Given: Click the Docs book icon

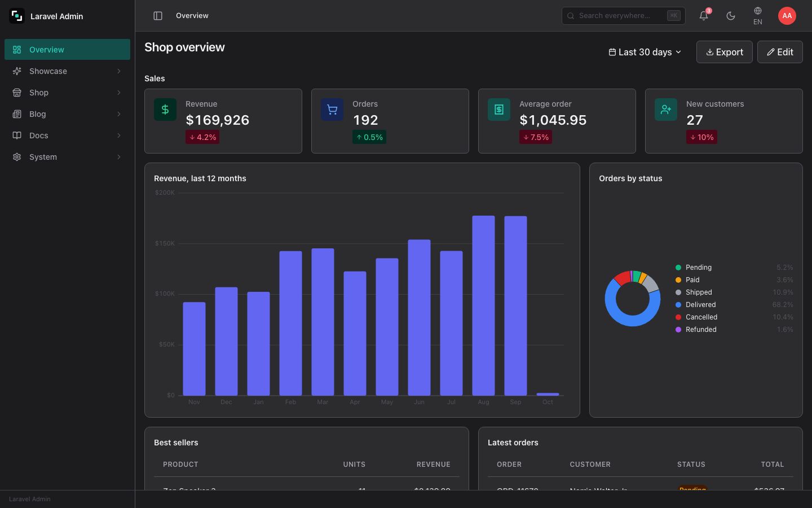Looking at the screenshot, I should tap(17, 135).
